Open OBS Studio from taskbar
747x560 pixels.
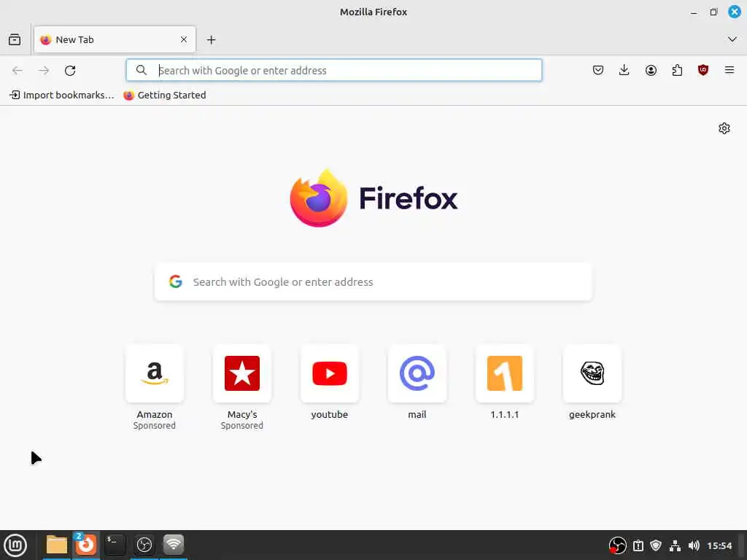click(x=144, y=545)
